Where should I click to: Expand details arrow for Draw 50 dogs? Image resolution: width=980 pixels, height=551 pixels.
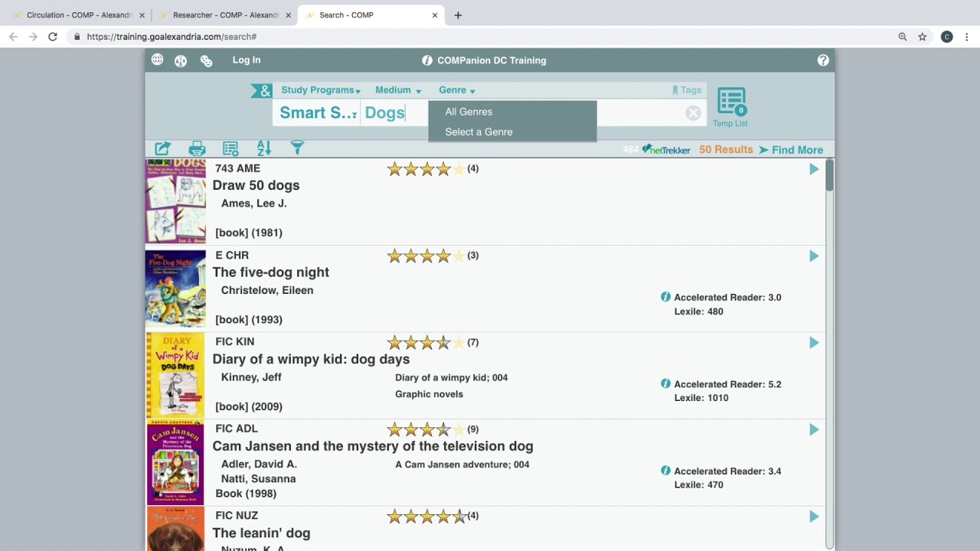click(x=814, y=169)
